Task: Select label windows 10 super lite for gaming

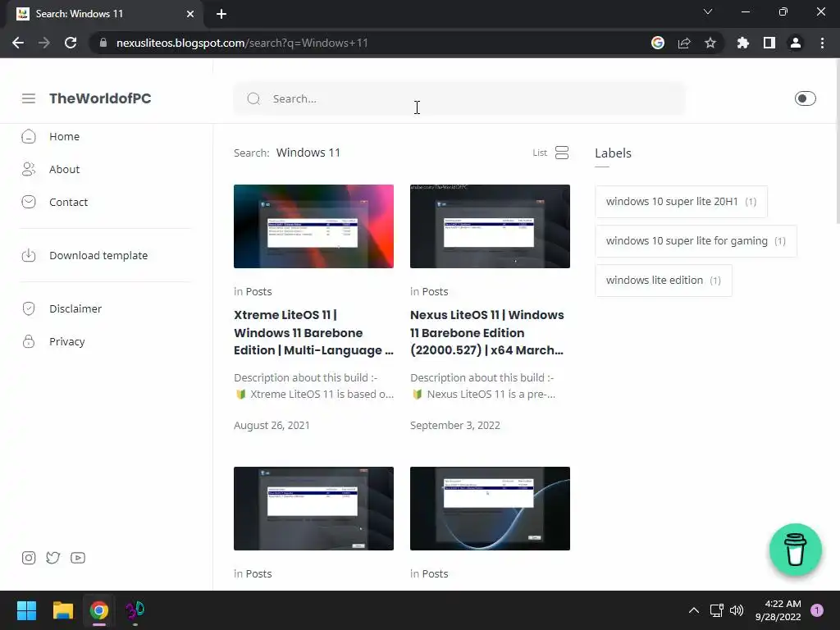Action: click(x=696, y=241)
